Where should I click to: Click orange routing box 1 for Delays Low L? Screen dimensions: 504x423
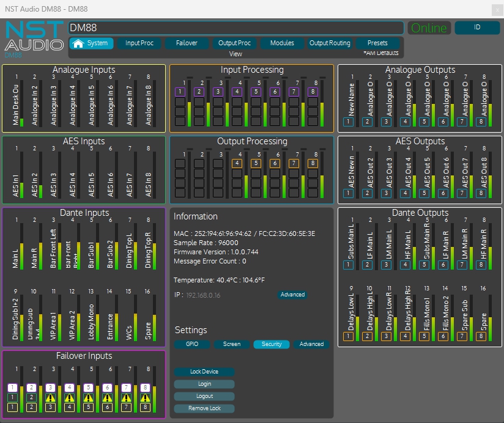[x=349, y=336]
